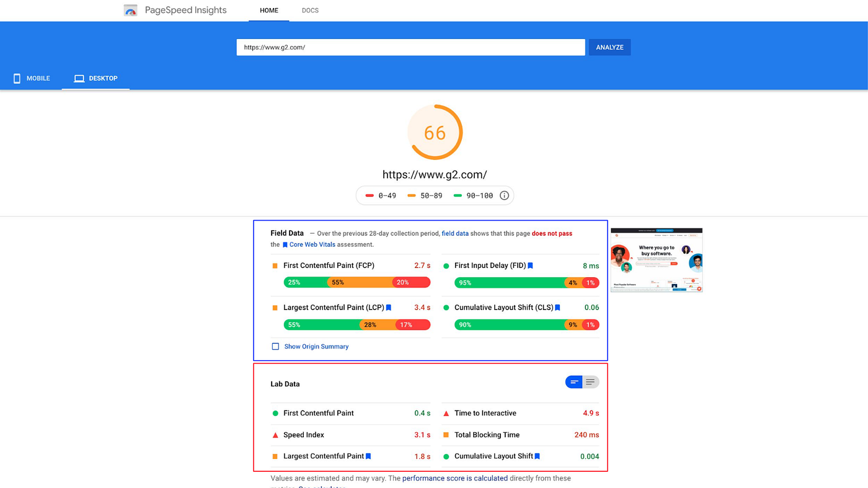This screenshot has height=488, width=868.
Task: Click the mobile phone icon
Action: (x=17, y=78)
